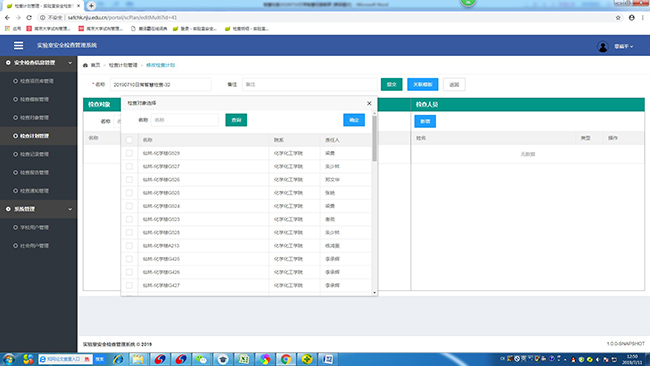Reload the page in browser

click(29, 17)
